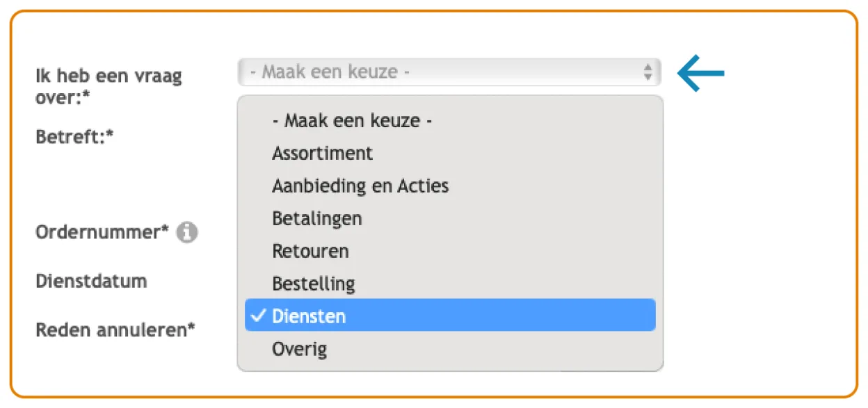Click the checkmark next to Diensten
This screenshot has height=408, width=868.
pos(258,316)
